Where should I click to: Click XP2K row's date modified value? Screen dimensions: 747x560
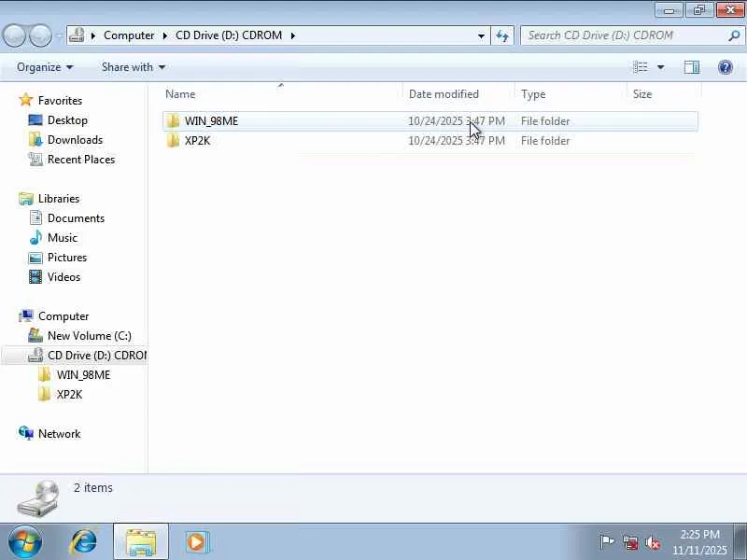point(457,141)
